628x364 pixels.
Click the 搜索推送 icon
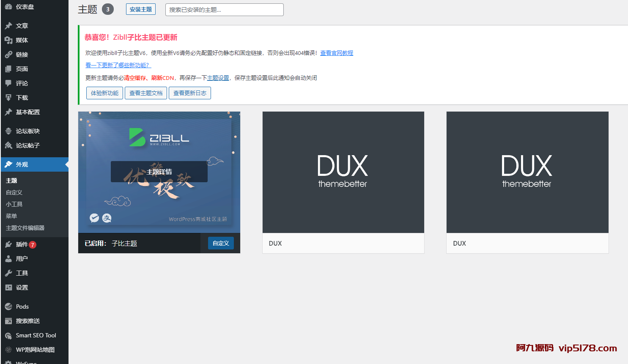pyautogui.click(x=8, y=321)
